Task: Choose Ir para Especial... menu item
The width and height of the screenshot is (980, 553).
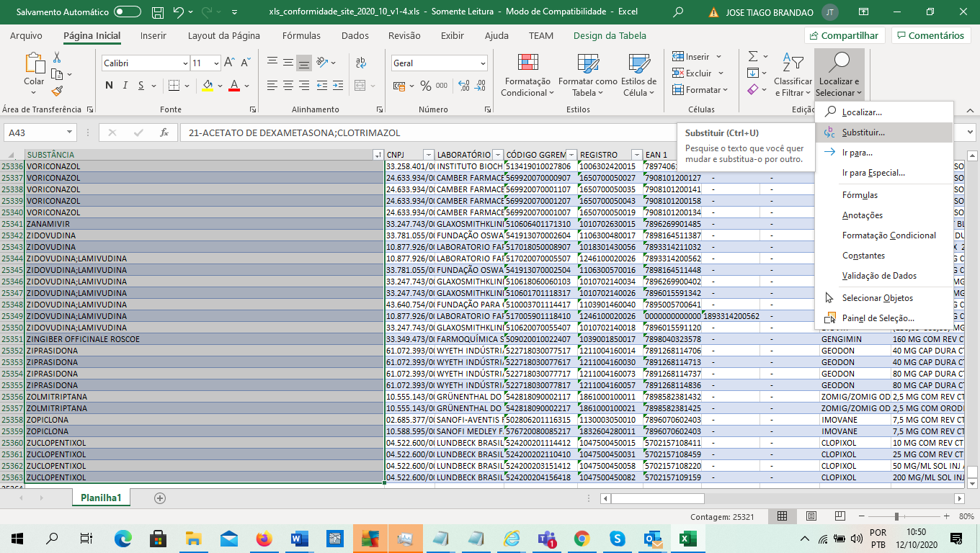Action: pyautogui.click(x=884, y=173)
